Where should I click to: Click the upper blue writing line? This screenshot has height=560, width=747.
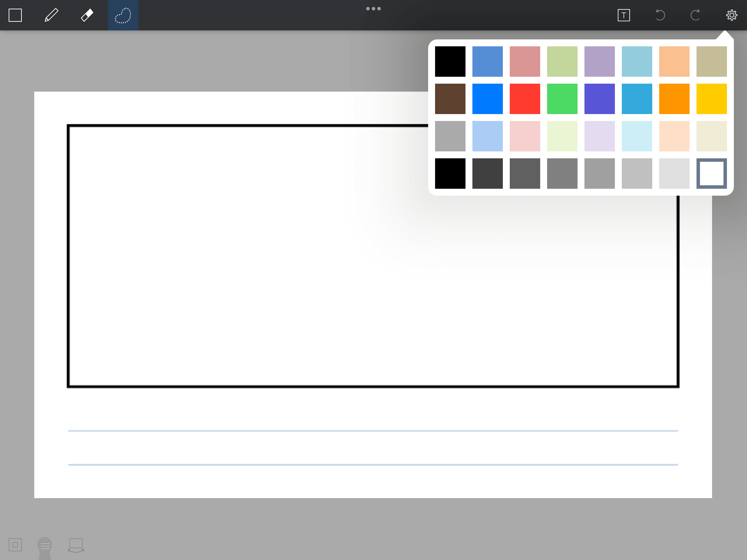tap(373, 431)
